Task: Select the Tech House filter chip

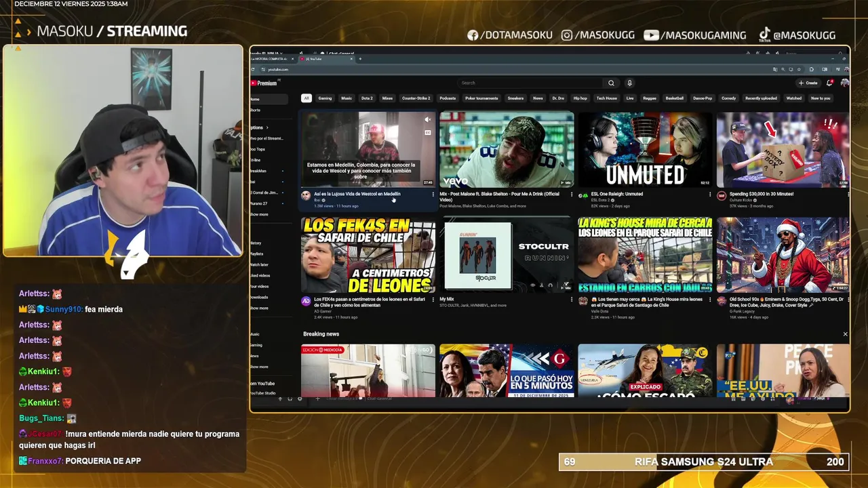Action: tap(607, 98)
